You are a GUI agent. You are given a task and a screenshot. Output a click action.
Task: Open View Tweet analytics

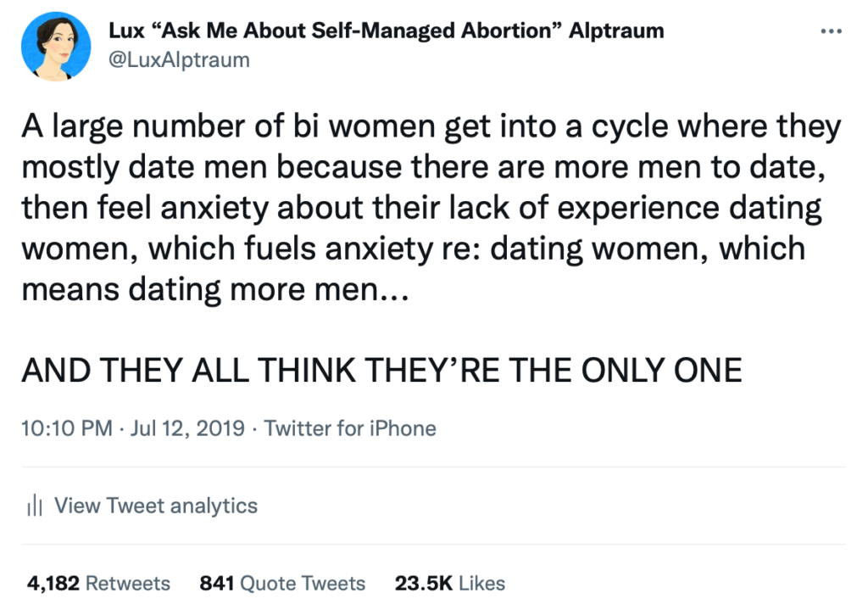pyautogui.click(x=155, y=506)
